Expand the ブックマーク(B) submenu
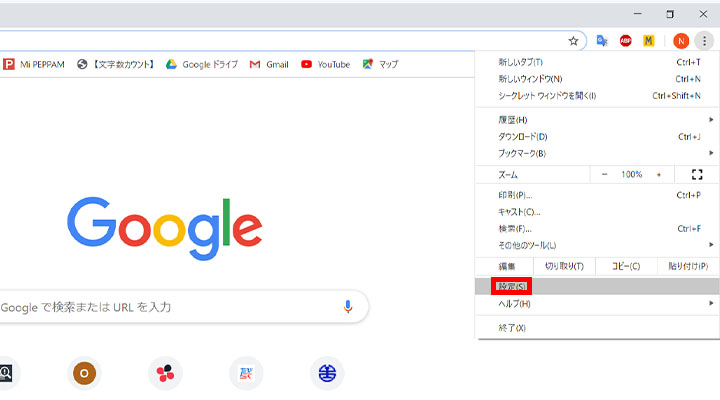This screenshot has height=400, width=720. (x=597, y=153)
